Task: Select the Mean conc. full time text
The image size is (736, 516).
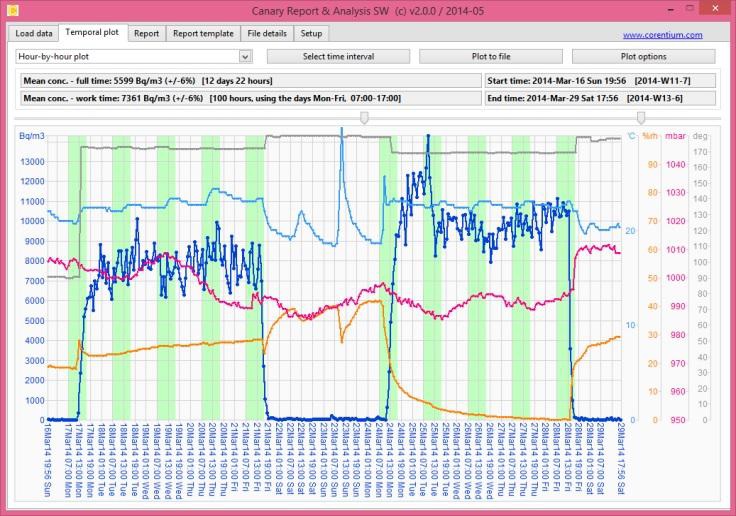Action: coord(251,81)
